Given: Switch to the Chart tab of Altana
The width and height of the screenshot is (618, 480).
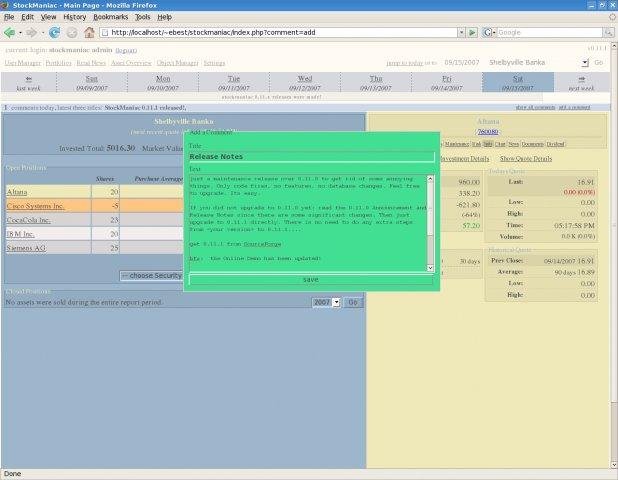Looking at the screenshot, I should tap(500, 144).
